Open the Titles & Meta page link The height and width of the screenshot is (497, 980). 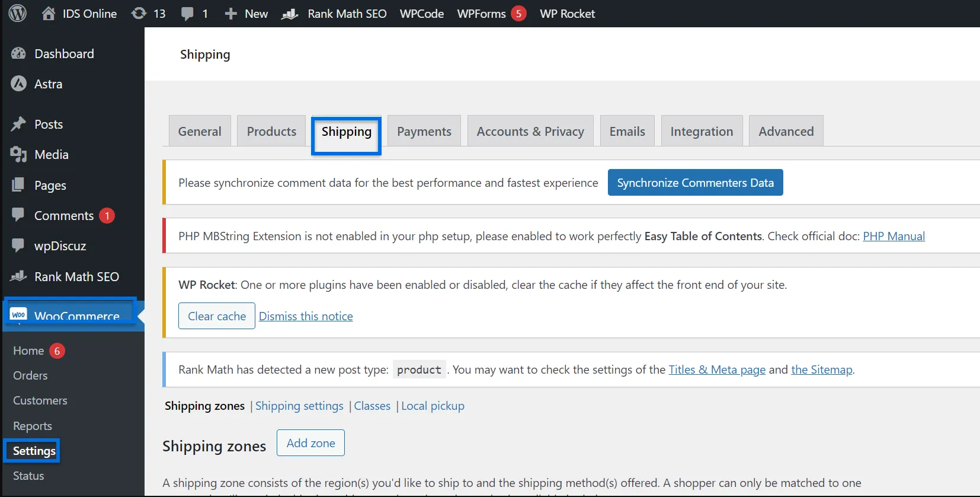[717, 369]
